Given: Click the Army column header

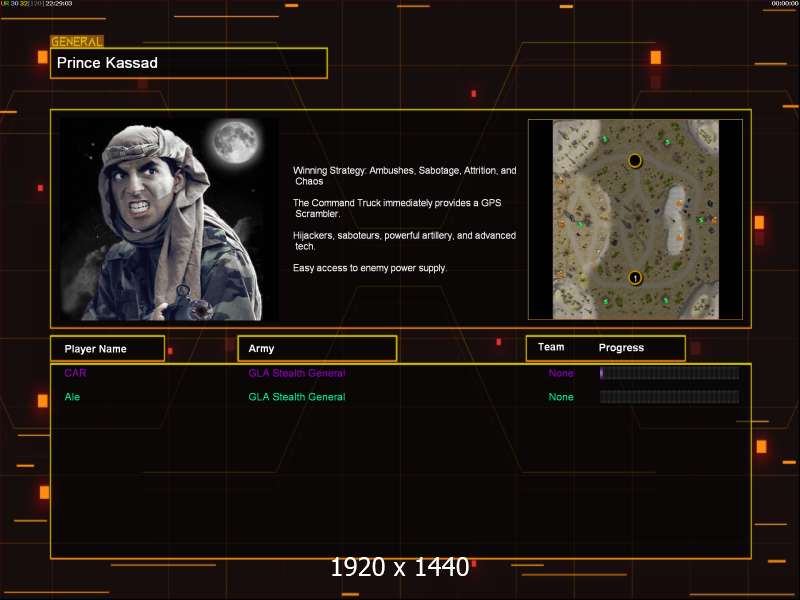Looking at the screenshot, I should [317, 348].
